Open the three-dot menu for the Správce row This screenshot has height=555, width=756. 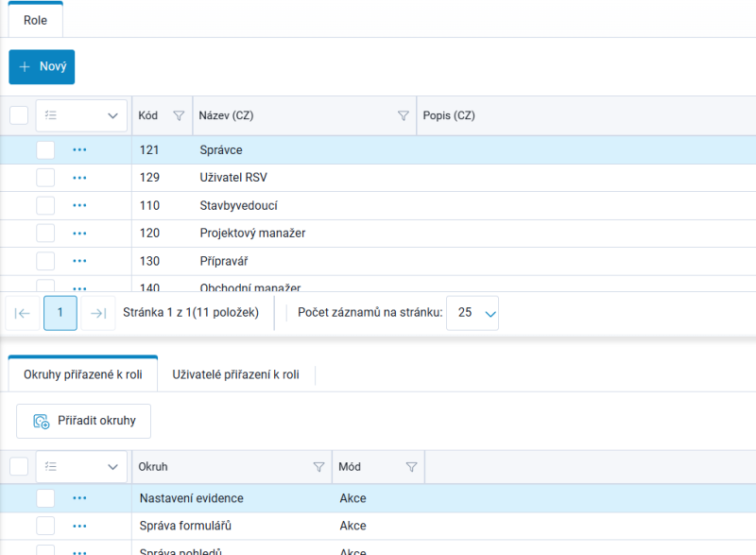(x=79, y=150)
